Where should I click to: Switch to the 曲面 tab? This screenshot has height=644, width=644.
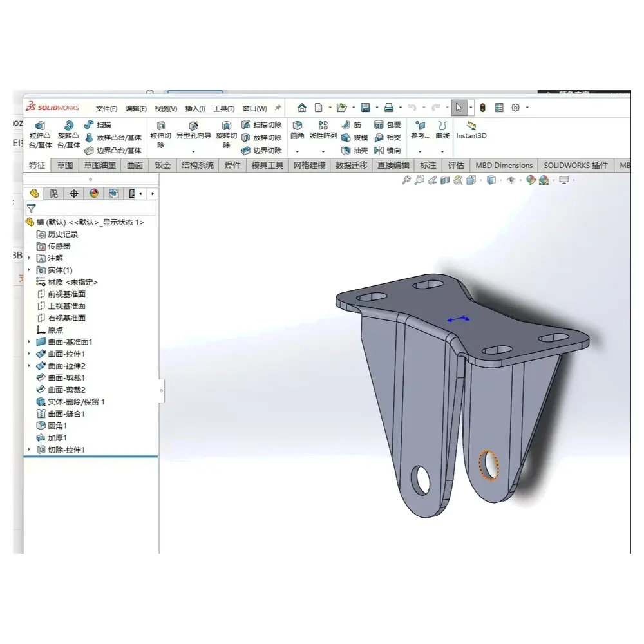click(x=135, y=165)
